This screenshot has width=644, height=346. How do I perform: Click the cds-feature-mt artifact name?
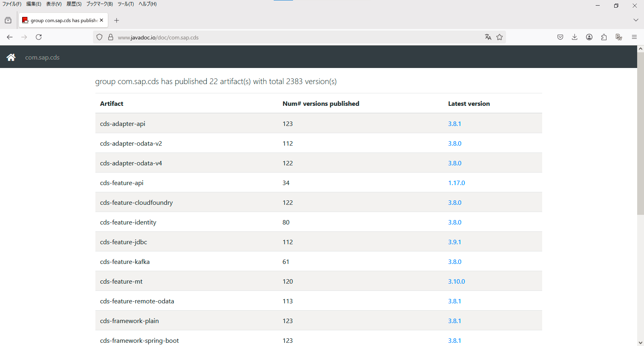[121, 281]
